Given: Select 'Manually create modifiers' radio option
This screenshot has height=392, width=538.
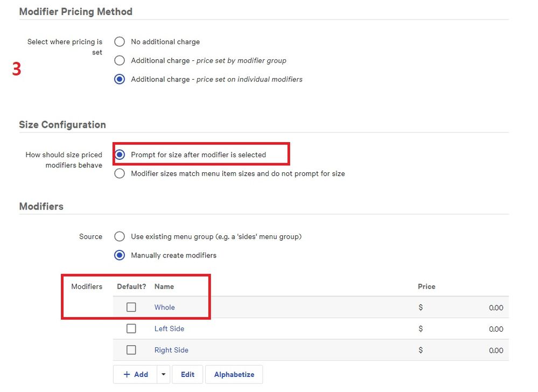Looking at the screenshot, I should point(120,255).
